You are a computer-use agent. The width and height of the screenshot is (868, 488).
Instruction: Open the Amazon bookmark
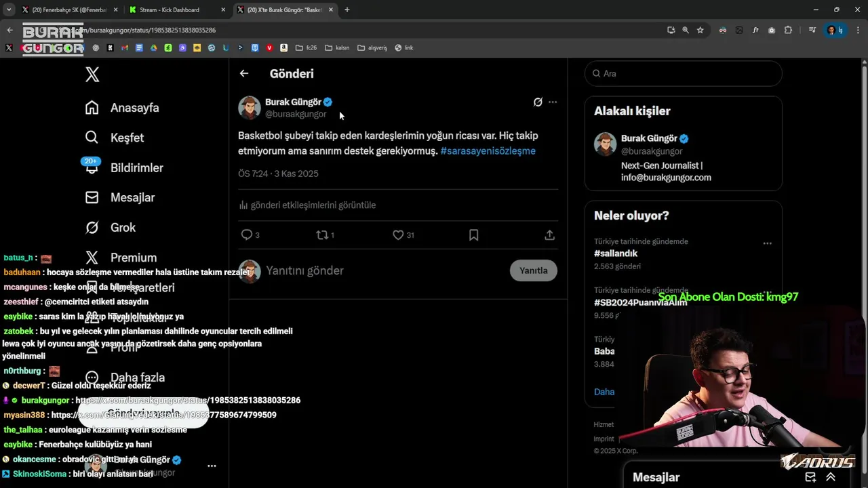(x=283, y=47)
